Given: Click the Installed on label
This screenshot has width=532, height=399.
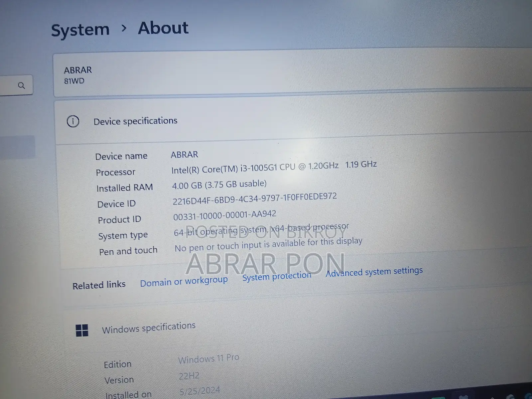Looking at the screenshot, I should point(128,394).
